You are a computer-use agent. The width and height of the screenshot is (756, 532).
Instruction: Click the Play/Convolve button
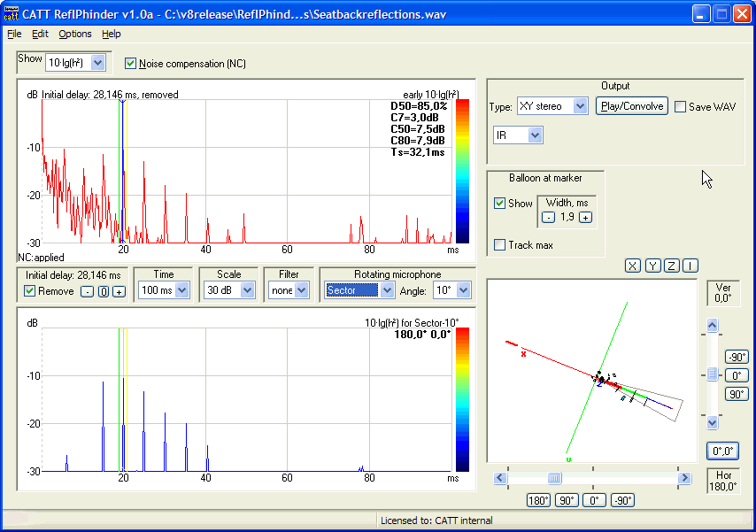pyautogui.click(x=631, y=106)
